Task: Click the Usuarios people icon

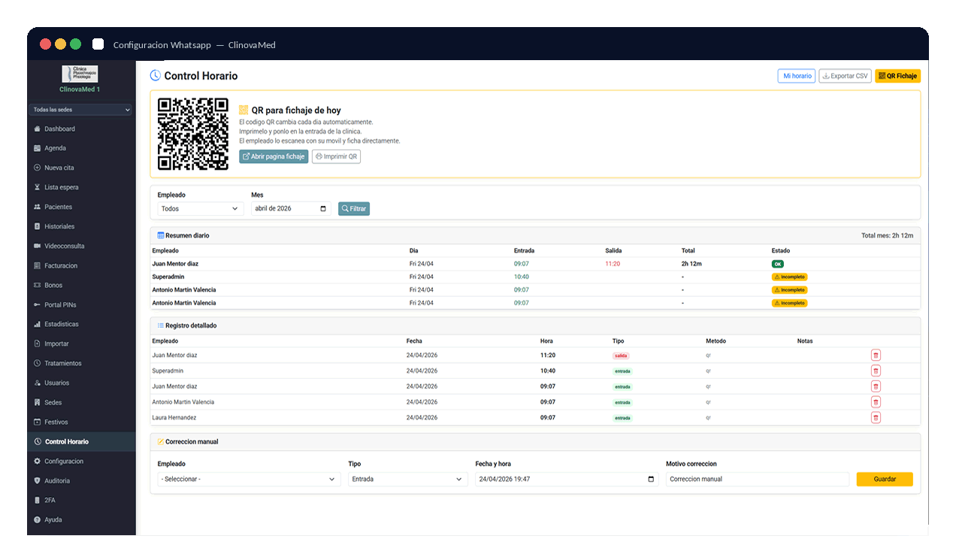Action: tap(38, 383)
